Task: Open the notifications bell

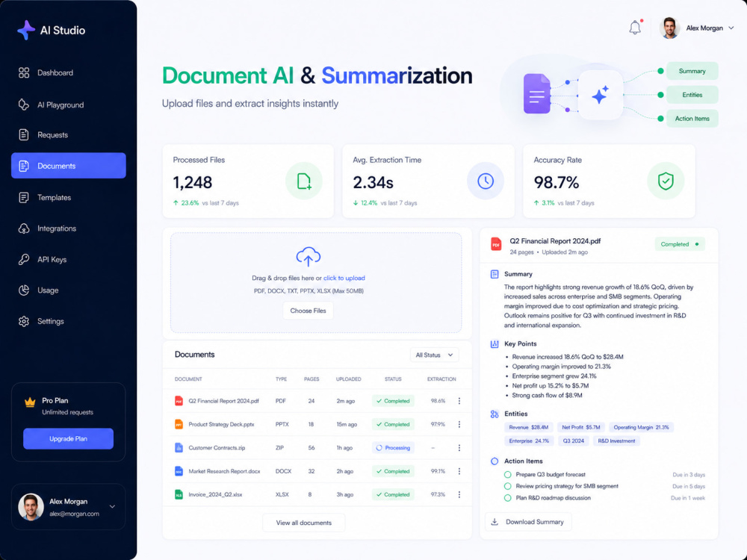Action: coord(635,27)
